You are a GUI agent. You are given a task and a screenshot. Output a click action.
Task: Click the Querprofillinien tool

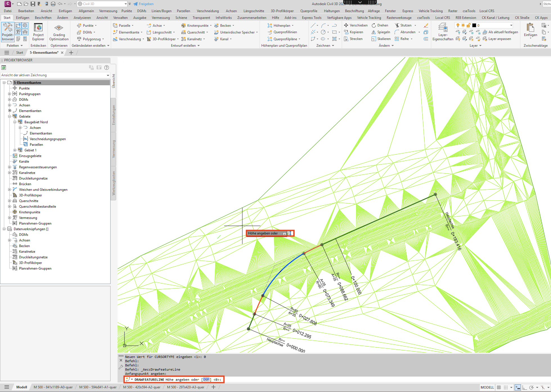(x=282, y=32)
